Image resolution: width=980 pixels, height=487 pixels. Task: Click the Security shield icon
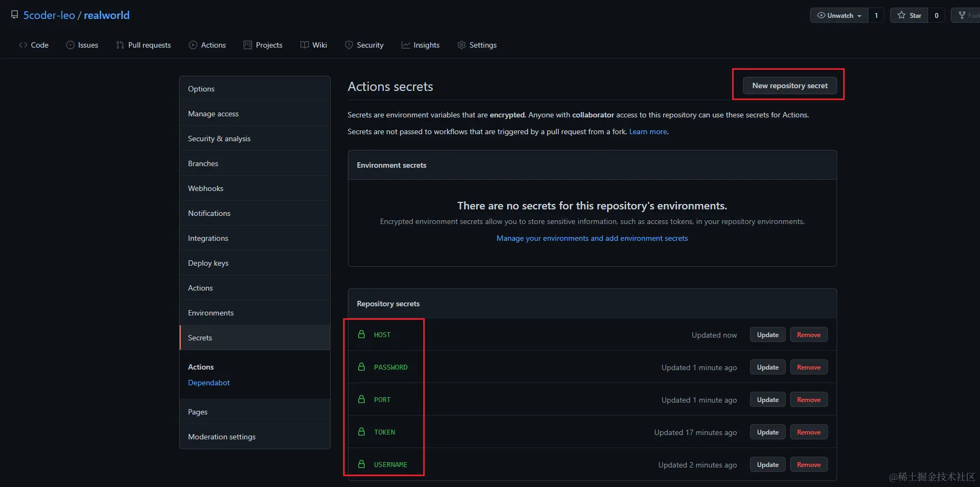click(349, 45)
